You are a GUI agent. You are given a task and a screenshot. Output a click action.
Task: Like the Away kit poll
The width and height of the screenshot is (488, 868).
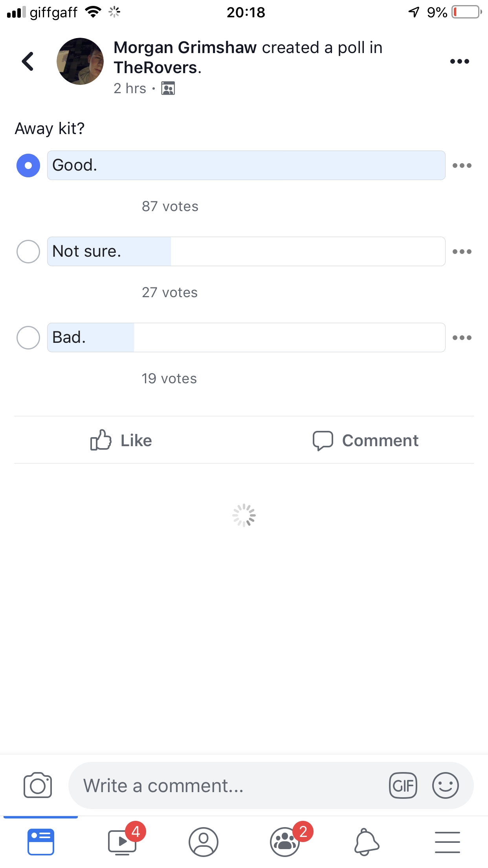coord(121,440)
